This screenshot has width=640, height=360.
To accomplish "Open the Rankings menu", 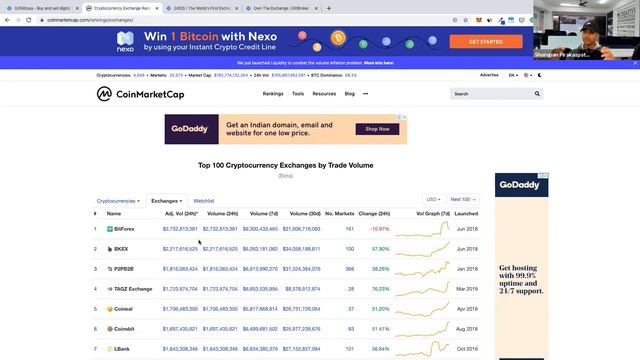I will [x=273, y=94].
